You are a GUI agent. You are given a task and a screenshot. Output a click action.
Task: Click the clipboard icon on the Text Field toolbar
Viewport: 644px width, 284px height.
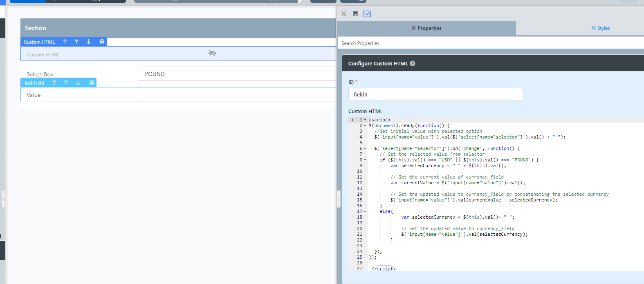point(92,83)
